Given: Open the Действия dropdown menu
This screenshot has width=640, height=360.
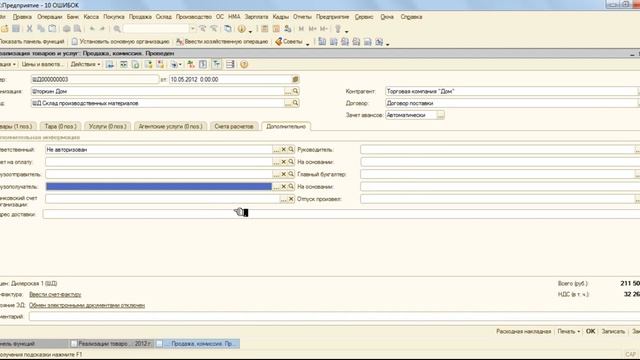Looking at the screenshot, I should (x=85, y=64).
